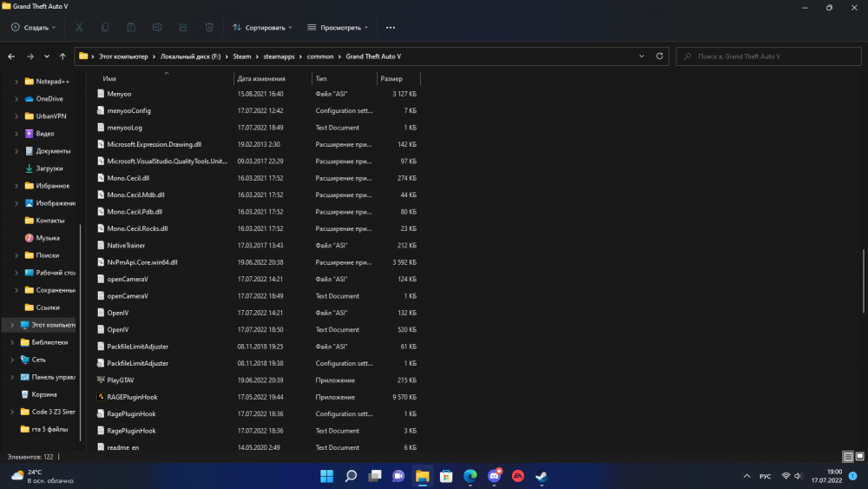Image resolution: width=868 pixels, height=489 pixels.
Task: Sort by Размер column header
Action: (391, 79)
